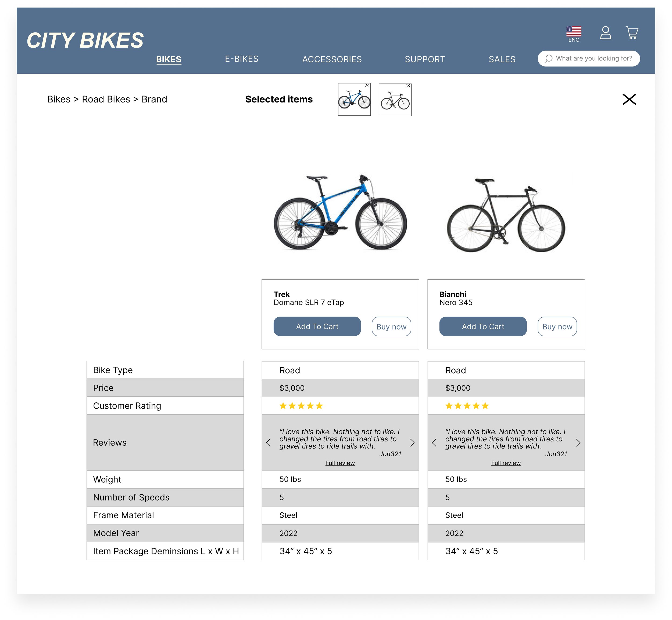Click the 'Bike Type' row label
The height and width of the screenshot is (620, 672).
[x=113, y=370]
